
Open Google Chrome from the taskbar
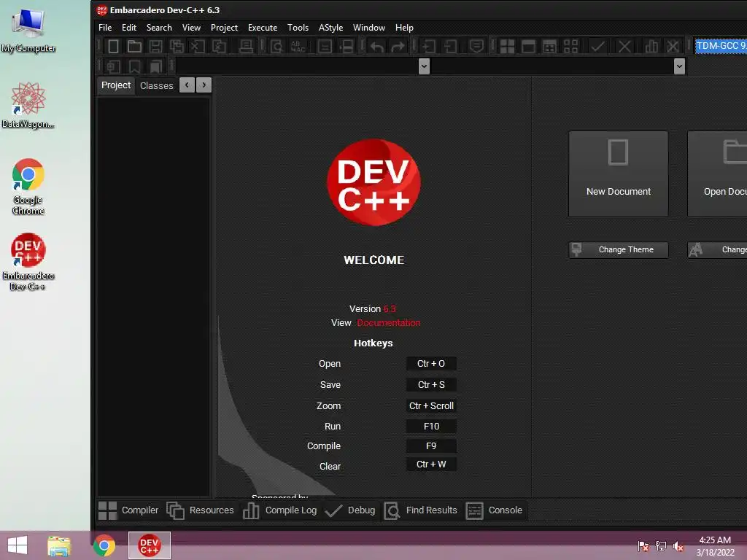pyautogui.click(x=104, y=545)
